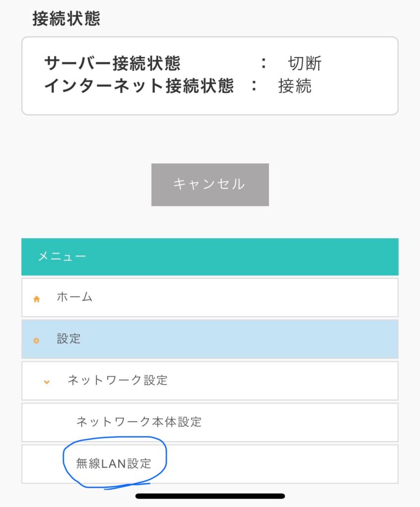
Task: Select the 切断 server status value
Action: pos(305,63)
